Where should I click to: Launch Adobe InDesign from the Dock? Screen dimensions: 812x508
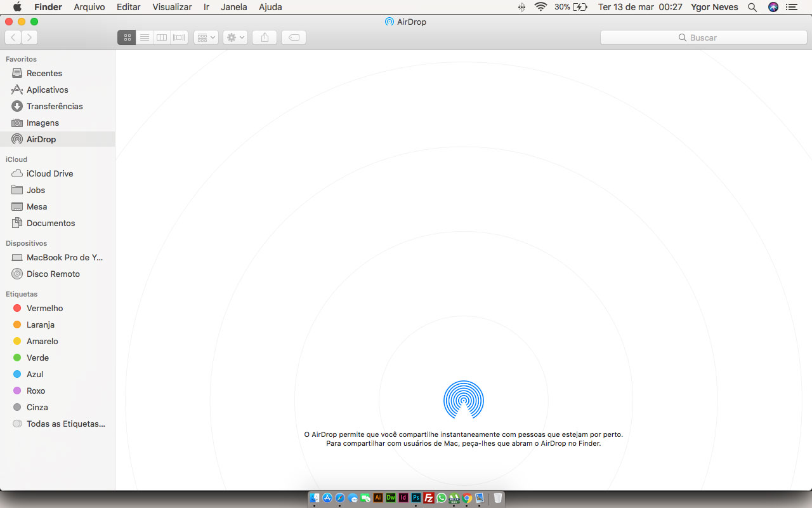403,498
